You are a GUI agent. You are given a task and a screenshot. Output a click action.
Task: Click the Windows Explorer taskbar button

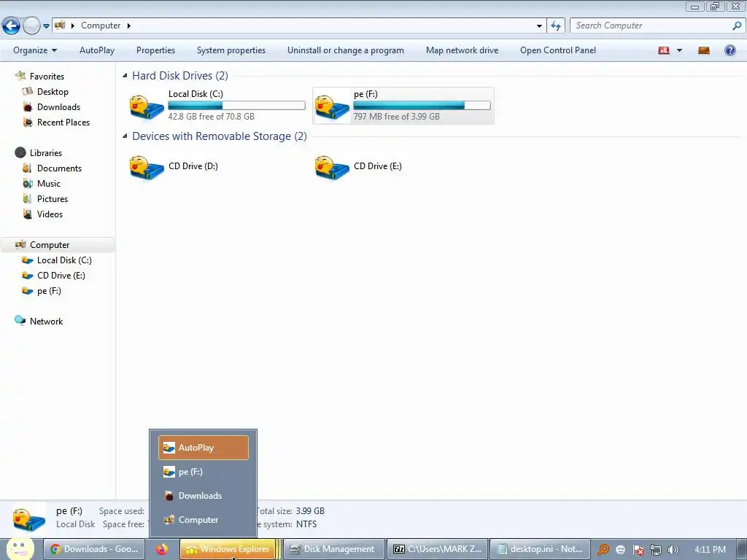[228, 549]
